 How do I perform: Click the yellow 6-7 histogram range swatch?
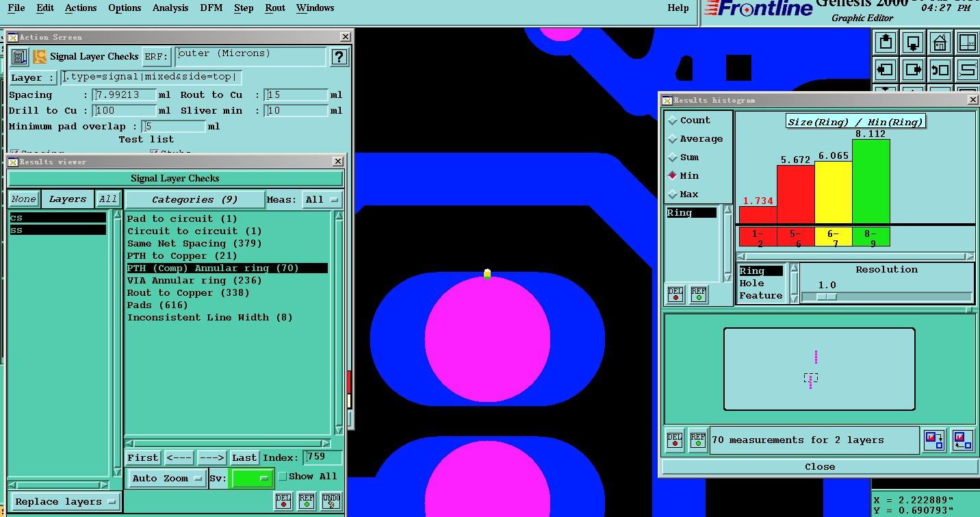point(834,237)
